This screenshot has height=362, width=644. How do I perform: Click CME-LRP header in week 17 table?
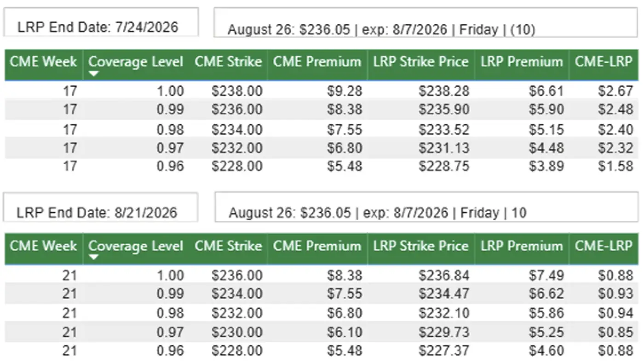(604, 62)
